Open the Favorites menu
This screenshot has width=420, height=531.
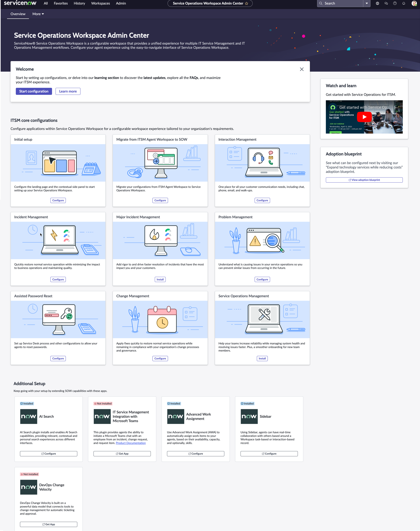(61, 4)
